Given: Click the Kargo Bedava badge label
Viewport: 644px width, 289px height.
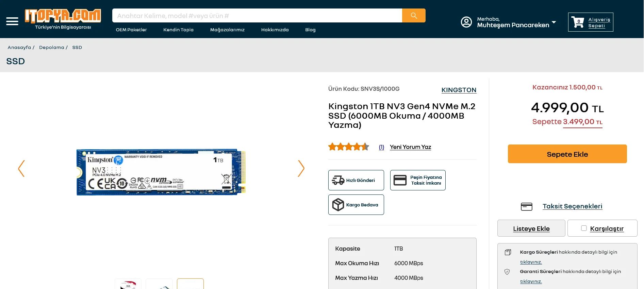Looking at the screenshot, I should (x=362, y=205).
